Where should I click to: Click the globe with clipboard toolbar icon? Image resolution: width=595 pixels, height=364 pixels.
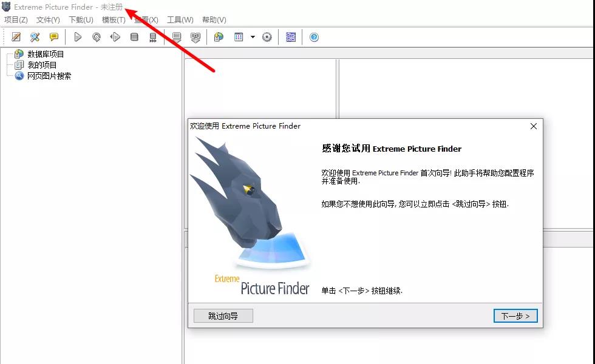point(219,37)
